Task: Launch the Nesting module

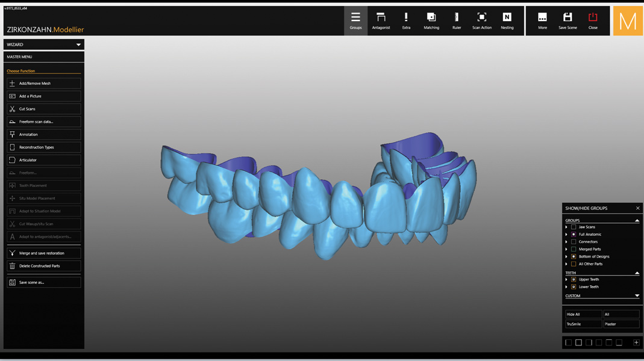Action: [x=507, y=20]
